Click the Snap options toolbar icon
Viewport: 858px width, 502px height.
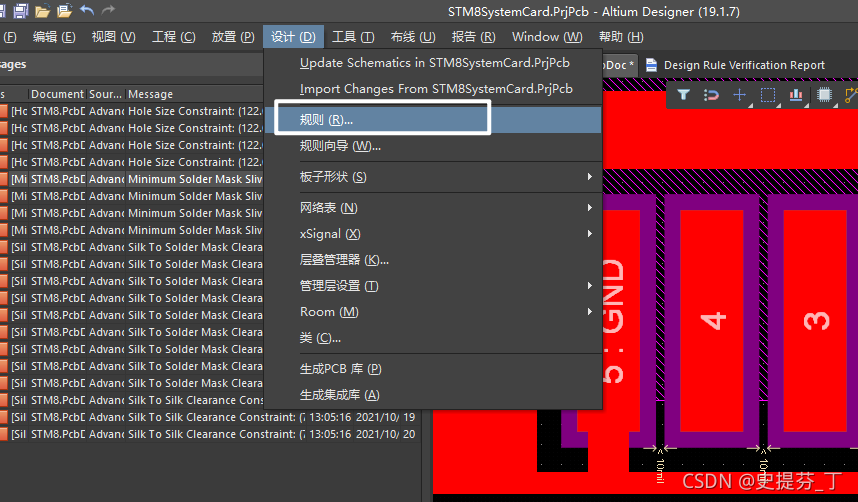(x=711, y=95)
